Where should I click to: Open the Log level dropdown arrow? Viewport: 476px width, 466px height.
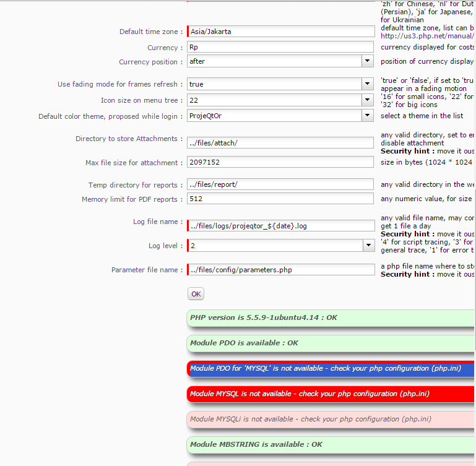(368, 246)
